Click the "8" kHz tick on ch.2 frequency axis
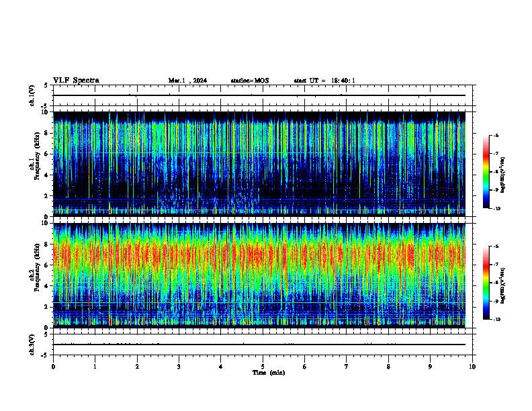This screenshot has height=411, width=532. click(47, 244)
